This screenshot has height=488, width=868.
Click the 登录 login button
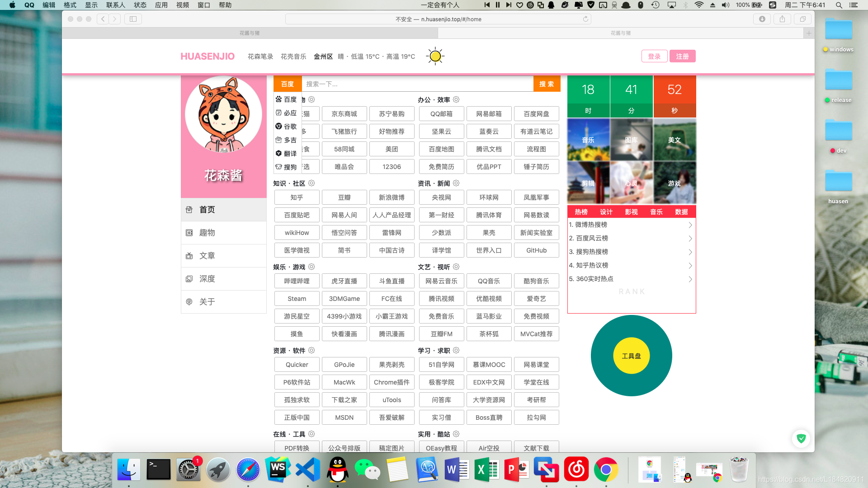click(x=654, y=56)
